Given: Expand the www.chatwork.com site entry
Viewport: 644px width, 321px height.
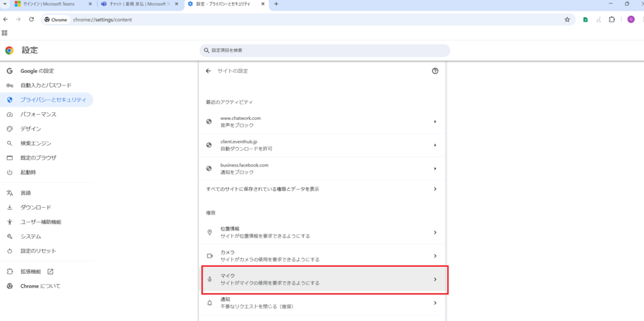Looking at the screenshot, I should pyautogui.click(x=321, y=121).
